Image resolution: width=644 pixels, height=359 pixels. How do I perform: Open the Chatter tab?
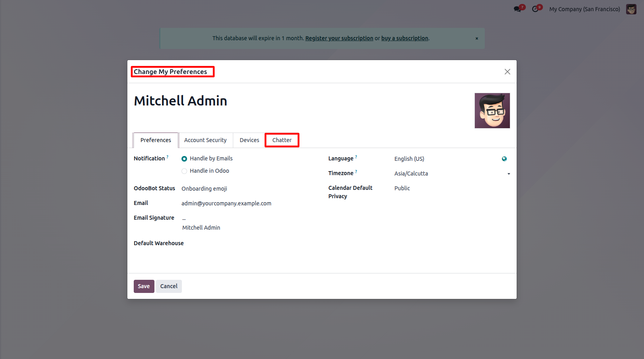[x=282, y=140]
